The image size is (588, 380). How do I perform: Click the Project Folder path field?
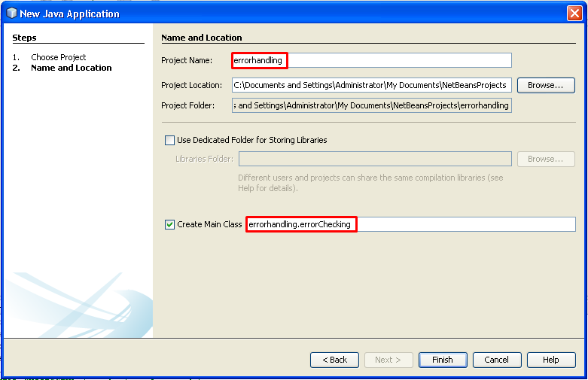(x=372, y=105)
